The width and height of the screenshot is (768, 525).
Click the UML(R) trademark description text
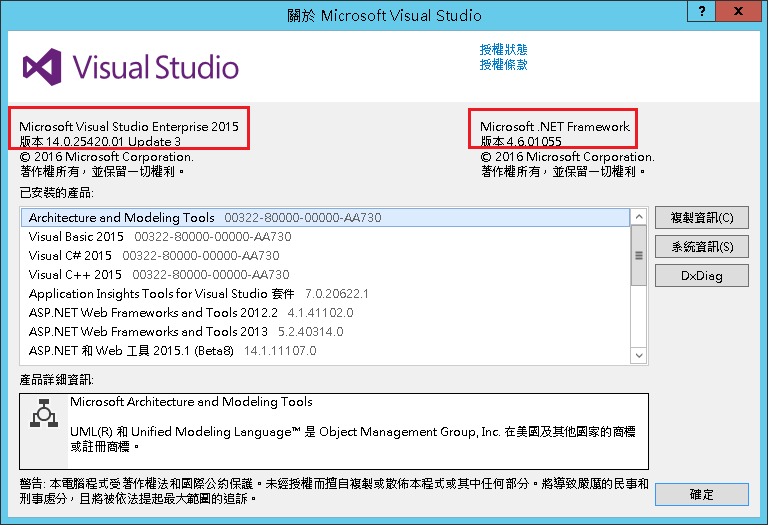click(x=353, y=439)
